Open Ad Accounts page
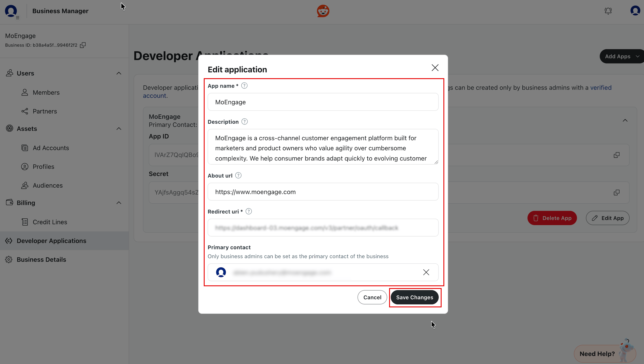This screenshot has height=364, width=644. [x=51, y=148]
